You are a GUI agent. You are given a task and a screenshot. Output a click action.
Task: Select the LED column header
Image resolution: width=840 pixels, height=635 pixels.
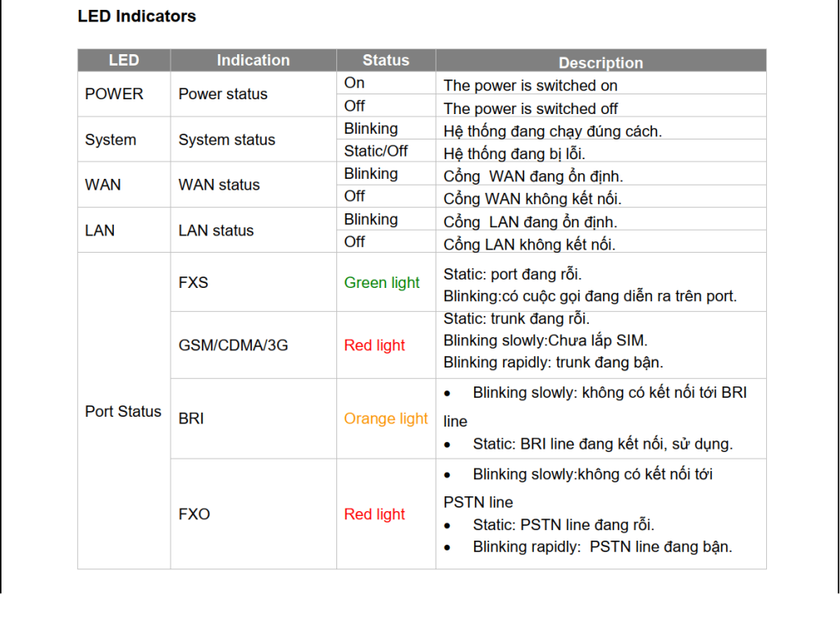(x=124, y=60)
